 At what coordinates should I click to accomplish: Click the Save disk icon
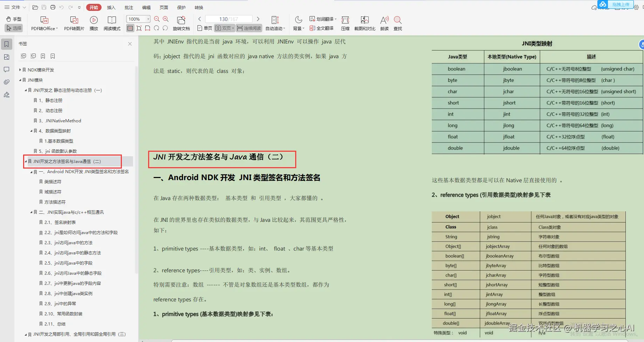(44, 7)
